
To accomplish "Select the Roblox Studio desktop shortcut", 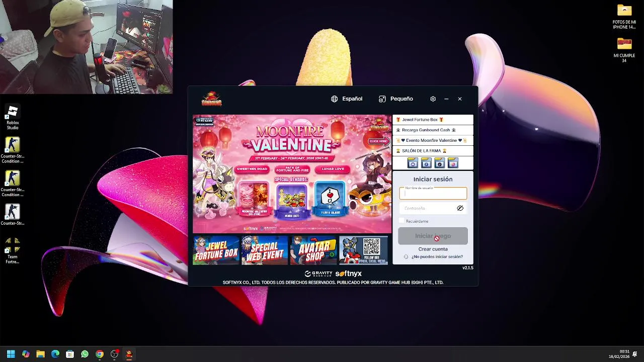I will [x=13, y=118].
